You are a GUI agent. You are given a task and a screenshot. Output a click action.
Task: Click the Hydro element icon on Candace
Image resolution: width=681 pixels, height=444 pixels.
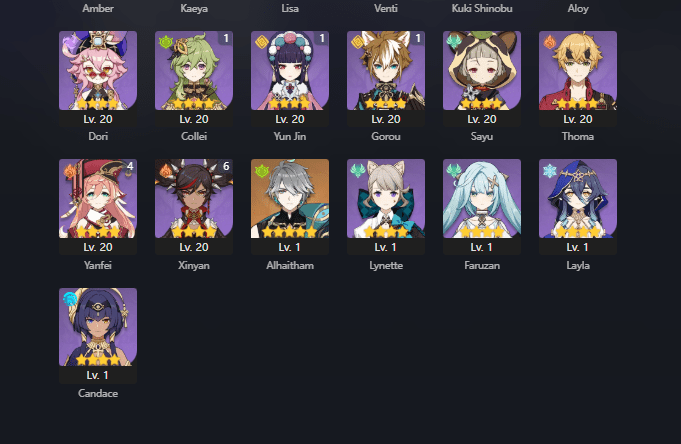[70, 299]
